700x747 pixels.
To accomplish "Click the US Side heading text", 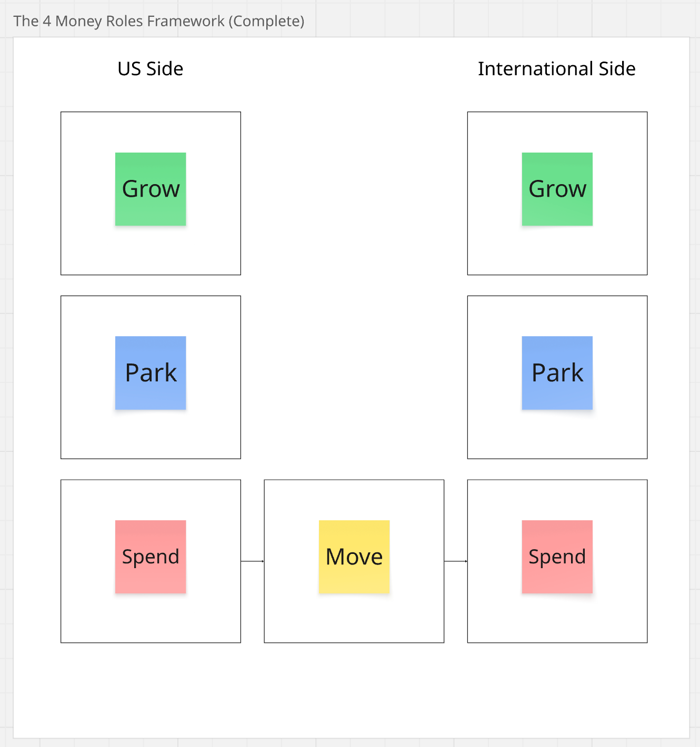I will (x=151, y=69).
